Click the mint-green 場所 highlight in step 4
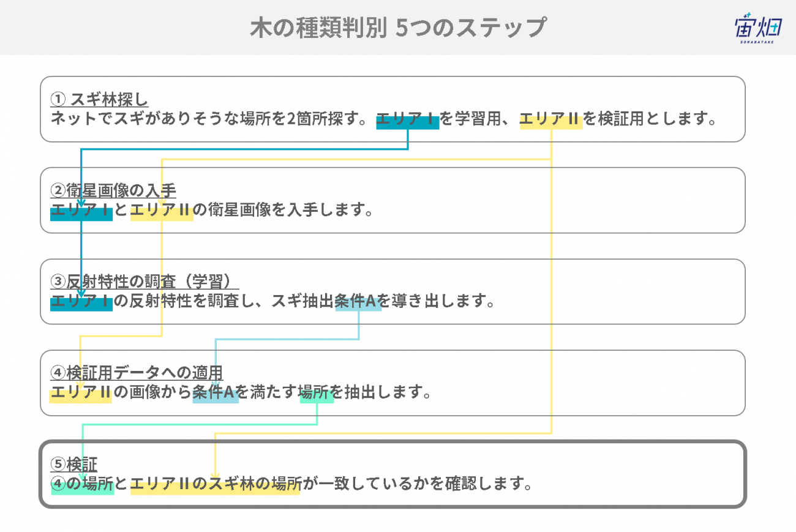The width and height of the screenshot is (796, 532). pyautogui.click(x=317, y=394)
